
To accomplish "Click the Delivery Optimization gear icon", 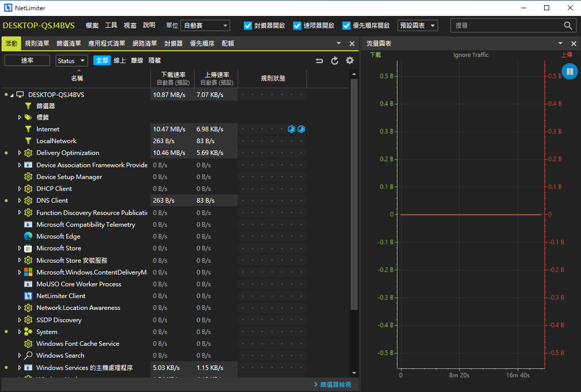I will tap(28, 153).
